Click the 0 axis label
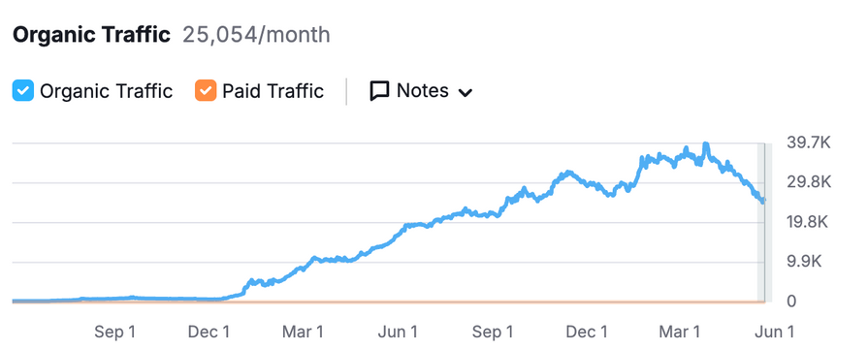868x349 pixels. click(x=791, y=301)
